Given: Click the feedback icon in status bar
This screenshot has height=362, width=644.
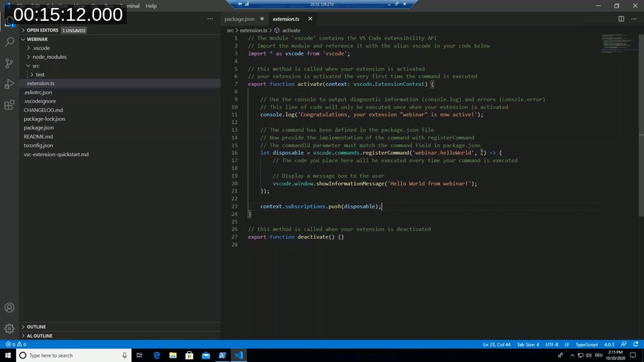Looking at the screenshot, I should pos(623,345).
